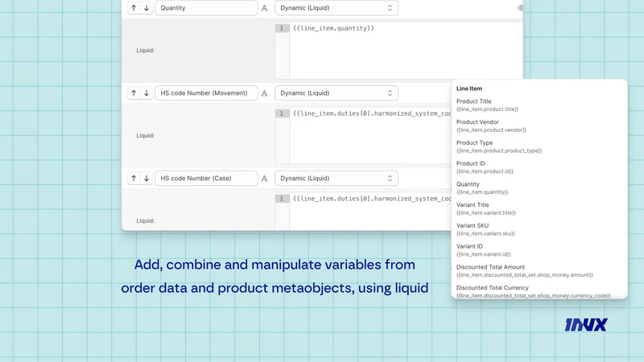644x362 pixels.
Task: Edit the HS code Number (Case) name field
Action: (x=206, y=178)
